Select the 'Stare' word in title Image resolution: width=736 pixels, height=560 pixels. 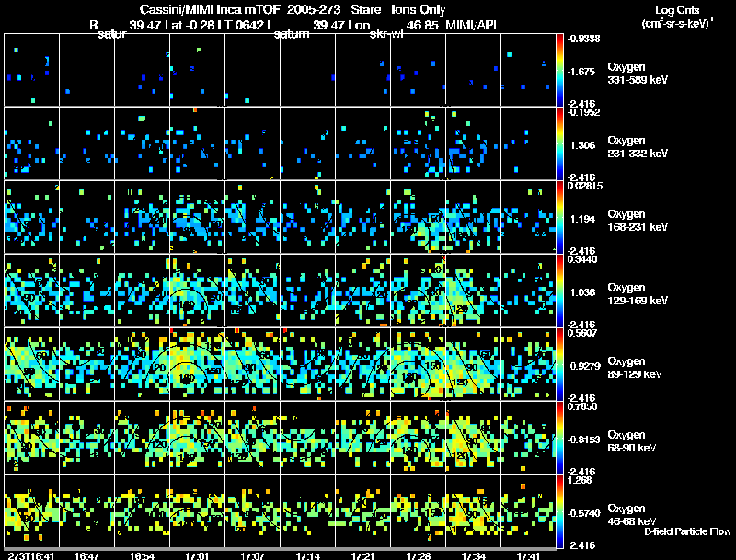(x=365, y=9)
